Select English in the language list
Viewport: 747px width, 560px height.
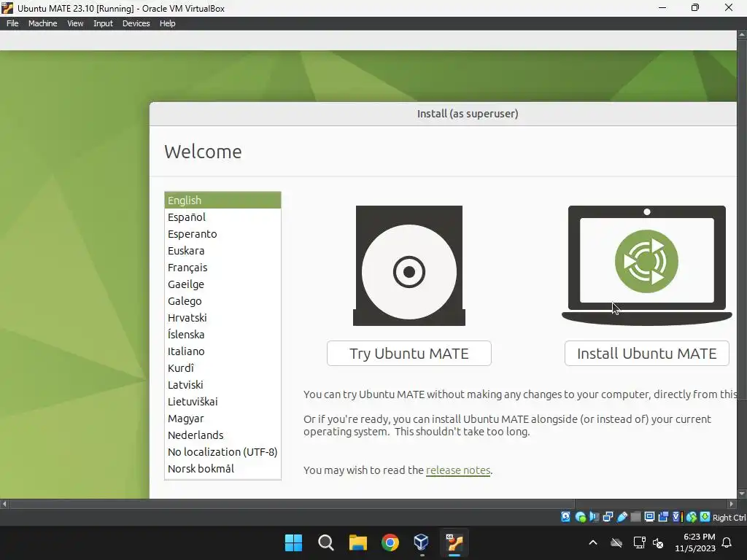pos(222,200)
